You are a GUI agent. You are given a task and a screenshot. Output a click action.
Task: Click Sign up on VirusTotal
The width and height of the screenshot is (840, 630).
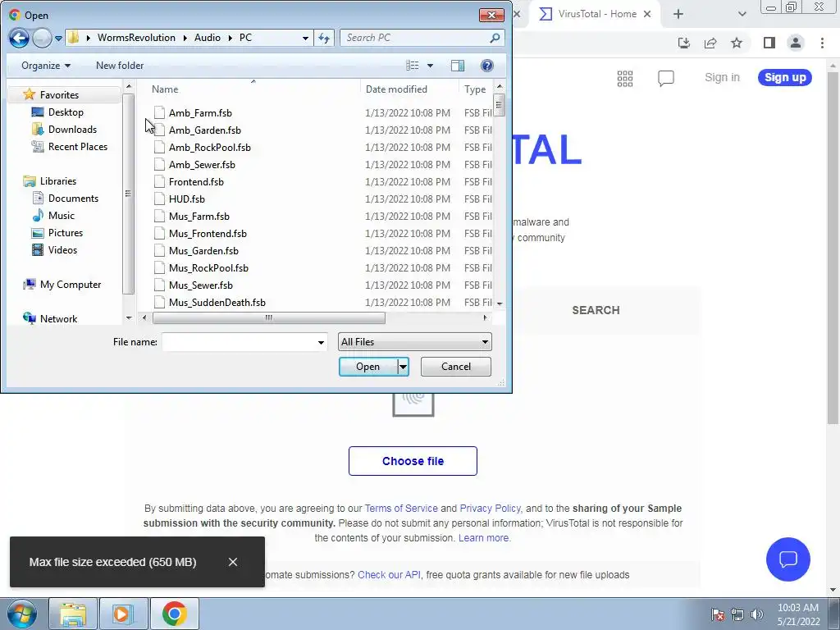[785, 78]
